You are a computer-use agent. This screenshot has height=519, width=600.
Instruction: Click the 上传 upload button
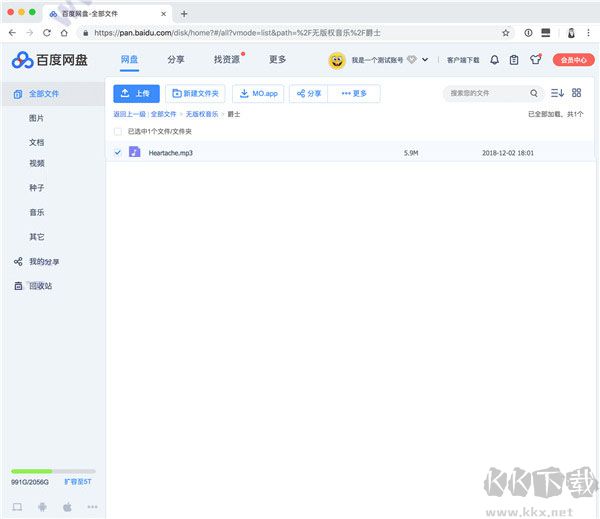[136, 94]
